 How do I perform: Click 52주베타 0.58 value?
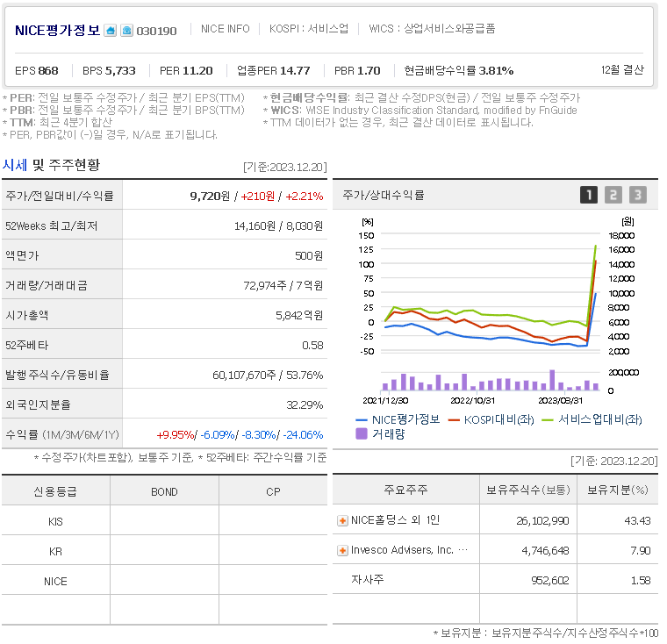tap(312, 346)
